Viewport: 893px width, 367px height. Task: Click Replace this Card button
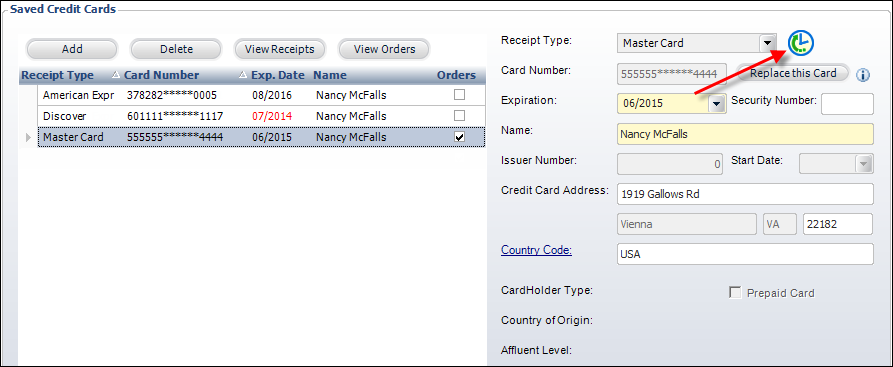coord(793,73)
